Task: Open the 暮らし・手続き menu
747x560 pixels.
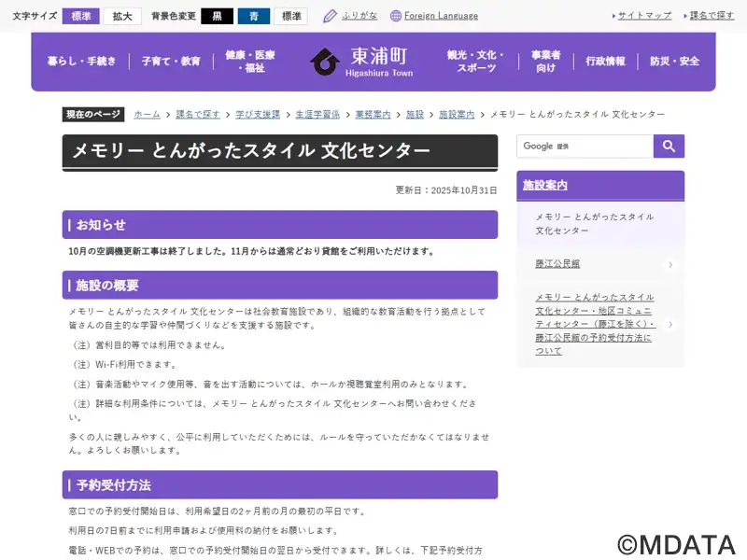Action: click(x=82, y=62)
